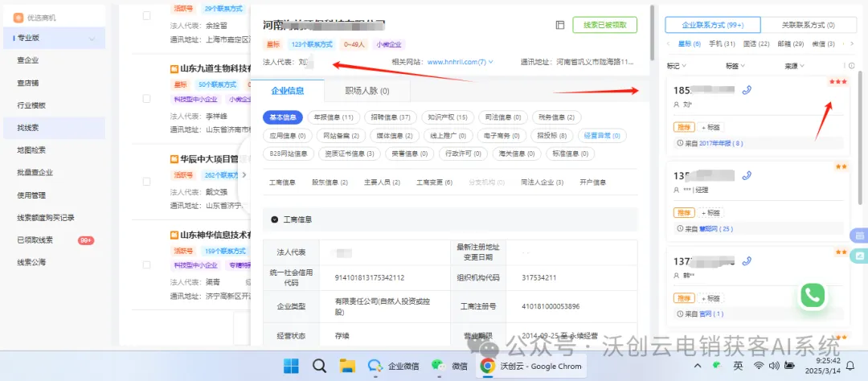The image size is (868, 381).
Task: Filter contacts by 手机 (31)
Action: tap(722, 43)
